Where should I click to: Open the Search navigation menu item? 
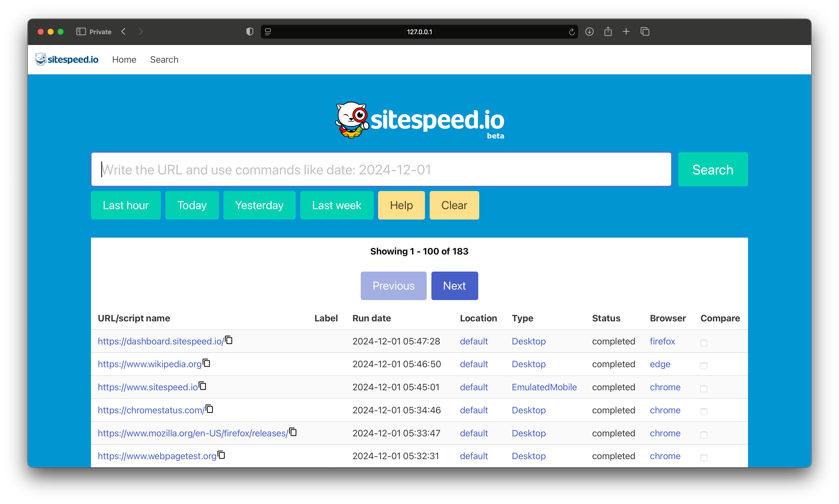(164, 60)
